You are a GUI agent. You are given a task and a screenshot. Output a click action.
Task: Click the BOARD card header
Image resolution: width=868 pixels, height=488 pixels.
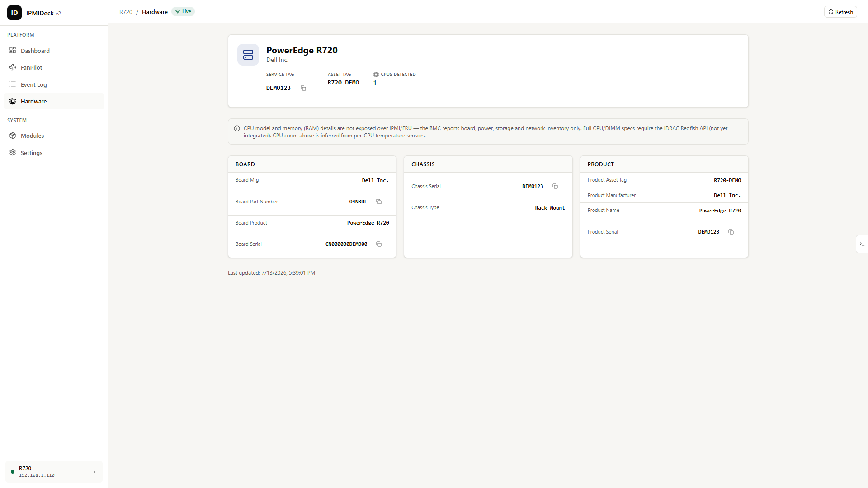point(312,164)
